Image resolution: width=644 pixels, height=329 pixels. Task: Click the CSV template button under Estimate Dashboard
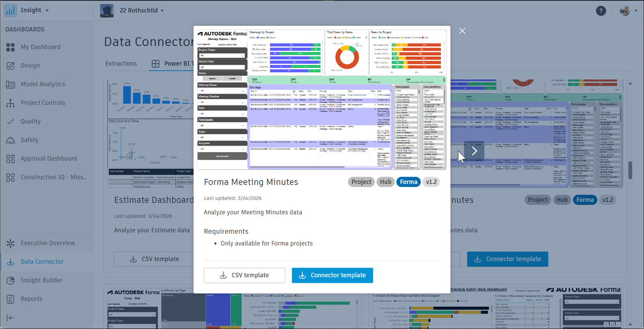tap(154, 259)
